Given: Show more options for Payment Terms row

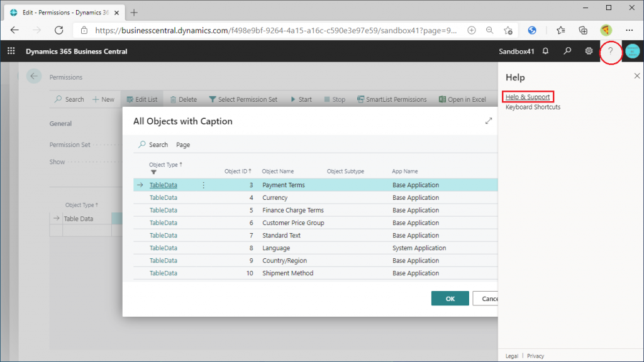Looking at the screenshot, I should pos(203,185).
